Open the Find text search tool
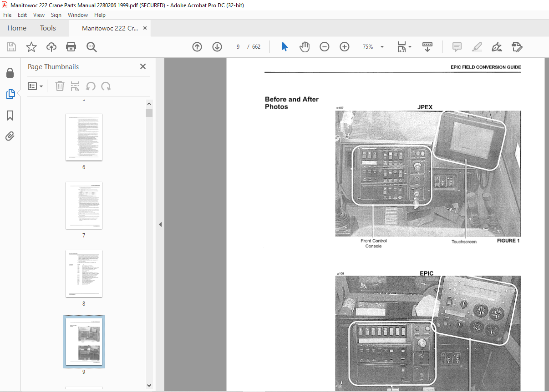Viewport: 549px width, 392px height. tap(91, 47)
